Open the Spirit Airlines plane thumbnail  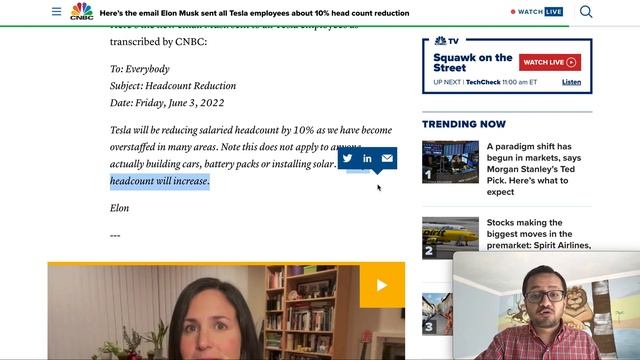tap(450, 238)
